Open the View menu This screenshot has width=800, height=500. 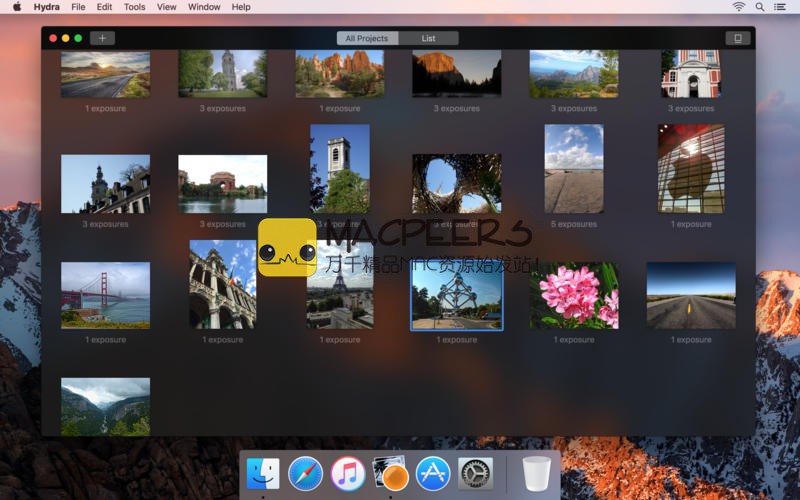(x=166, y=7)
